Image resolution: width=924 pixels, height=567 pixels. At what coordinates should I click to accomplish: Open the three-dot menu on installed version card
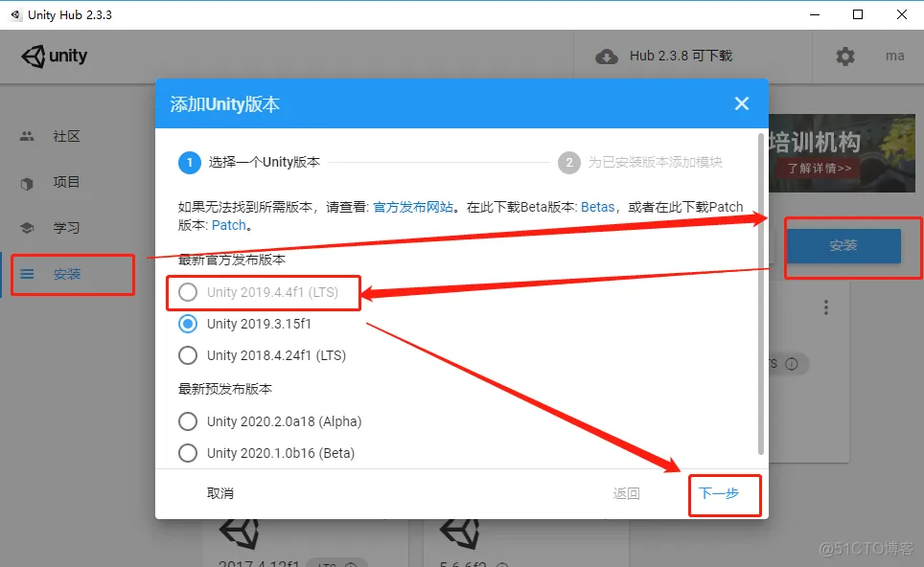[826, 307]
